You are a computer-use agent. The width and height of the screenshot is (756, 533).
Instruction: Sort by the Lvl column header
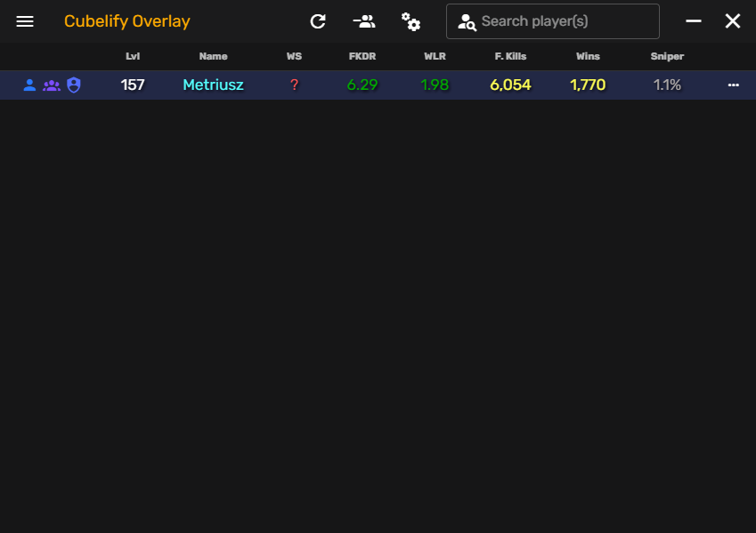click(x=133, y=56)
